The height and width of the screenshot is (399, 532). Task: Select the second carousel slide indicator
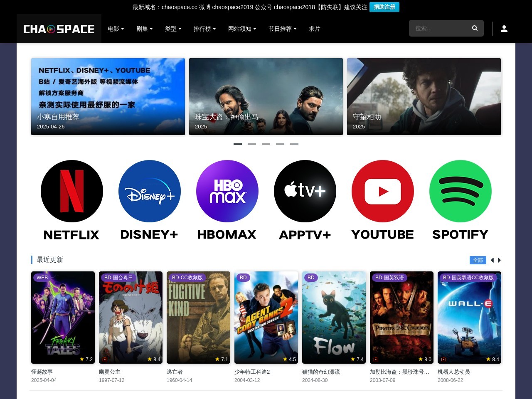252,144
